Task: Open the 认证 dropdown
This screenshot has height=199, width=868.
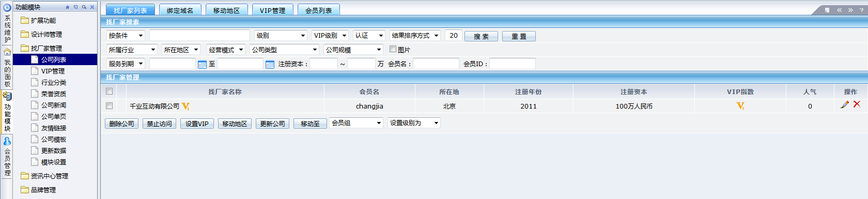Action: point(369,36)
